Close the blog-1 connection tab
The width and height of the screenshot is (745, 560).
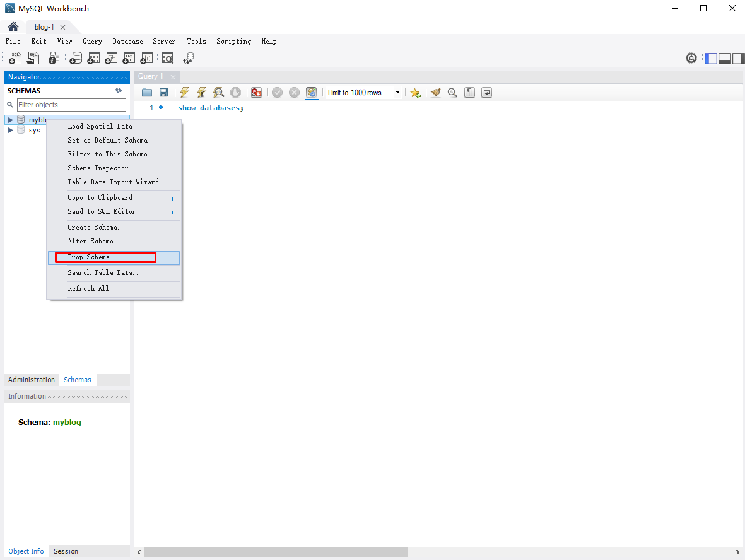click(62, 28)
